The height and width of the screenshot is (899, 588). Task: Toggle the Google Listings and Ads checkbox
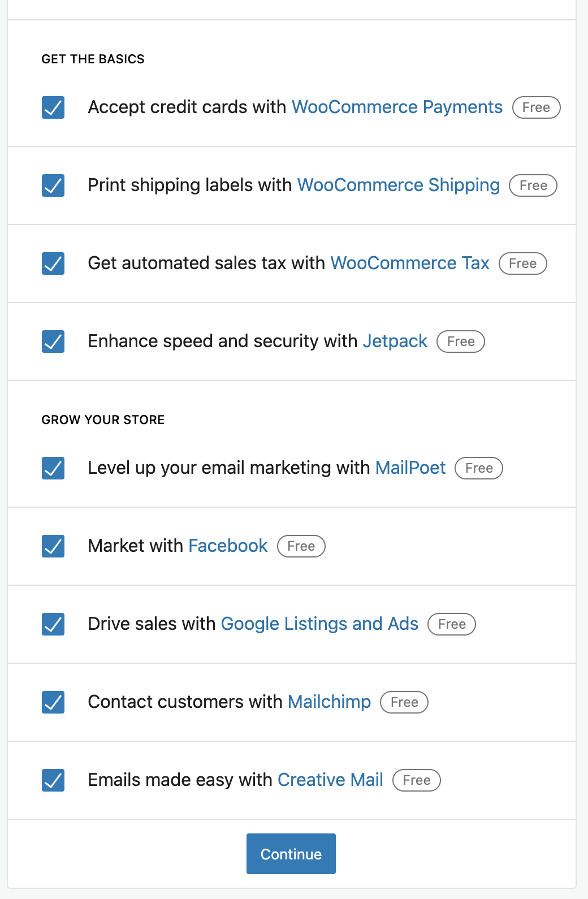click(53, 624)
